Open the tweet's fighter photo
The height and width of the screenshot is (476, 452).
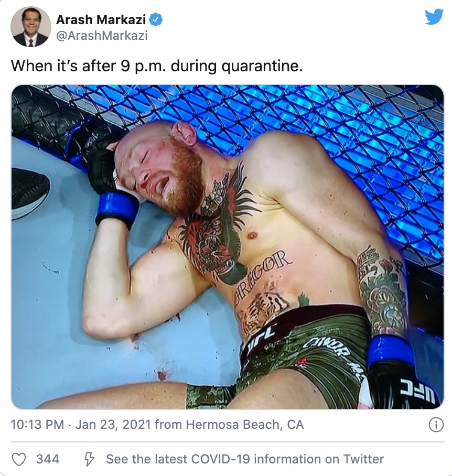point(227,246)
